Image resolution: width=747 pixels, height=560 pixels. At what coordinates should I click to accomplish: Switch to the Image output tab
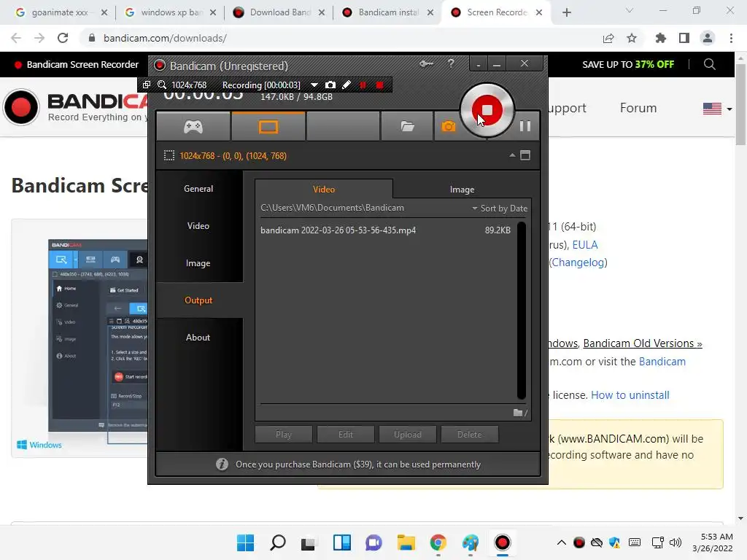(x=462, y=189)
